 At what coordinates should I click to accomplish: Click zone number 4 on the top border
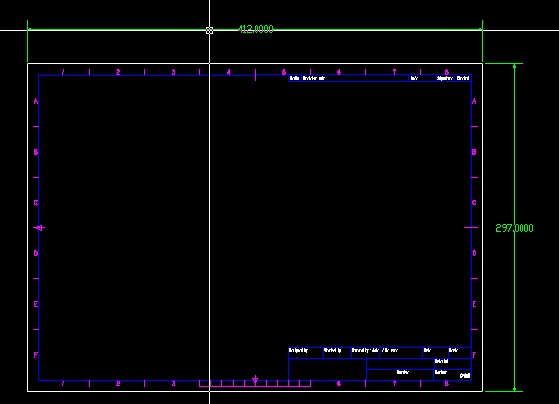point(229,72)
